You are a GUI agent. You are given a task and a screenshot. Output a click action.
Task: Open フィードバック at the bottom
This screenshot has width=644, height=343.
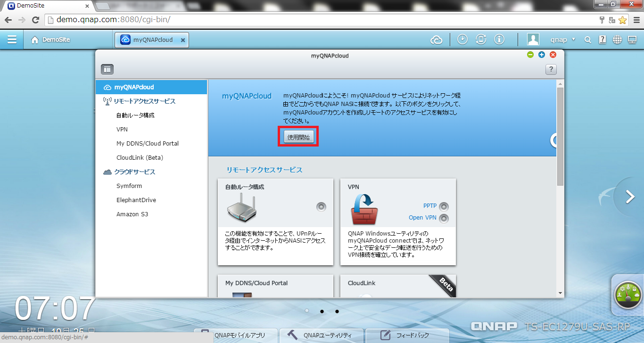[x=407, y=335]
